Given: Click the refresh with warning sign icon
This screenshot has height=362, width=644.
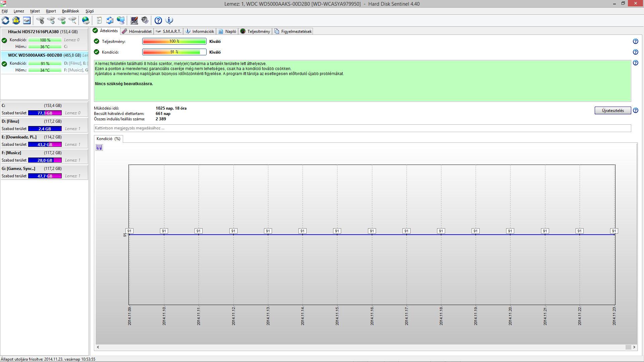Looking at the screenshot, I should [x=16, y=20].
